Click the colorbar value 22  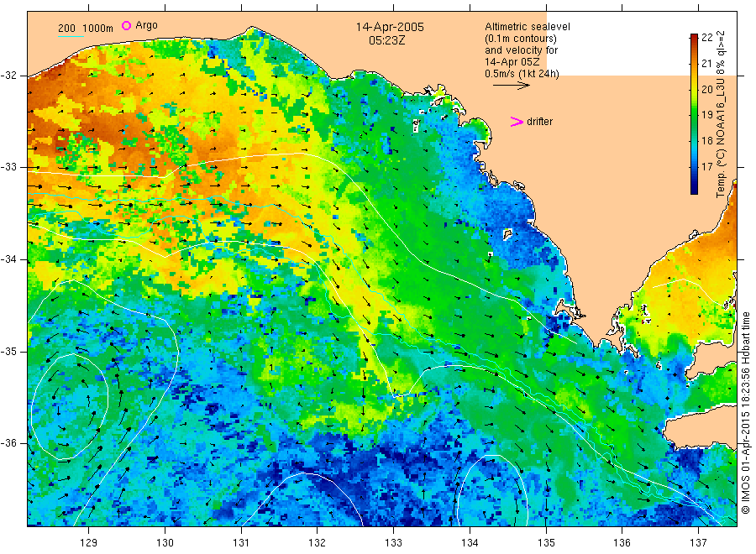pos(706,38)
